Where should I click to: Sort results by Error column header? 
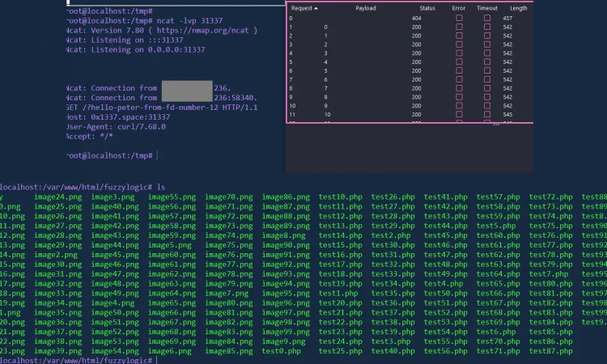459,8
